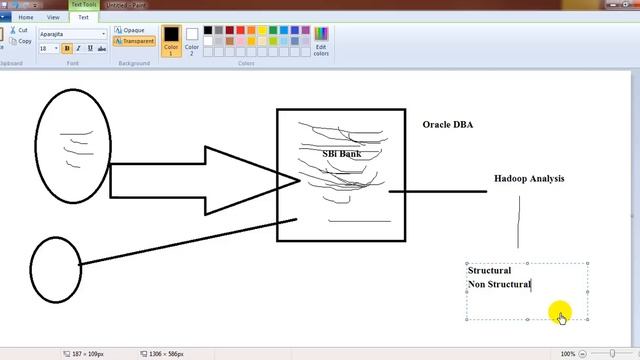Click the zoom out minus button

coord(582,354)
